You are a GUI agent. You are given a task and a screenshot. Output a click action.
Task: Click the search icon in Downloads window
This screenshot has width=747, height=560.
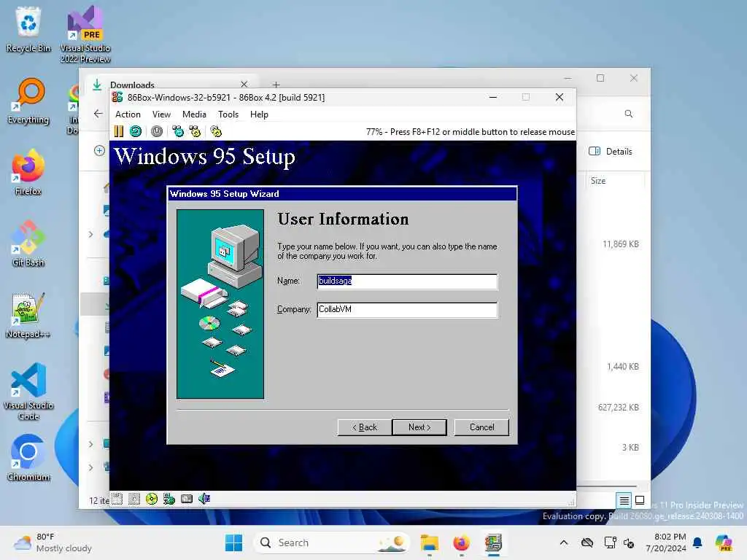click(629, 114)
